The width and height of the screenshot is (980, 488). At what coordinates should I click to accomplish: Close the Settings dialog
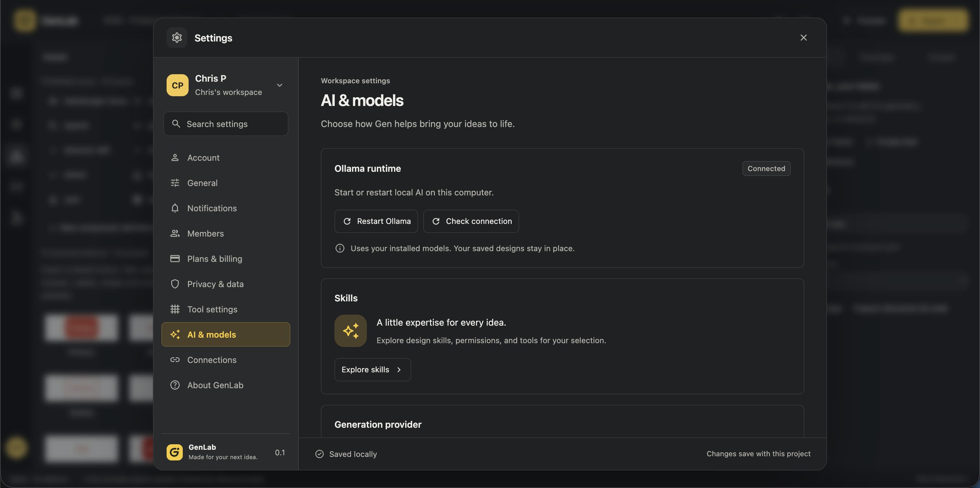coord(803,38)
